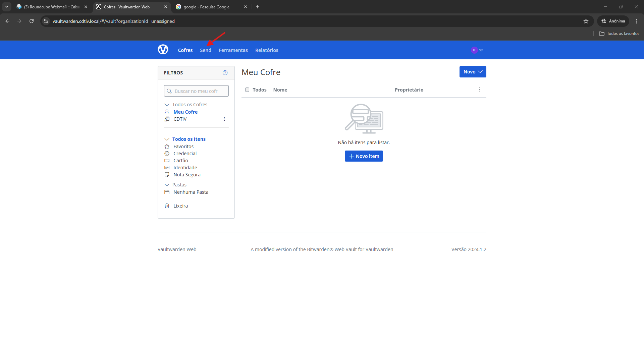Open CDTIV organization options menu
Viewport: 644px width, 346px height.
click(224, 119)
